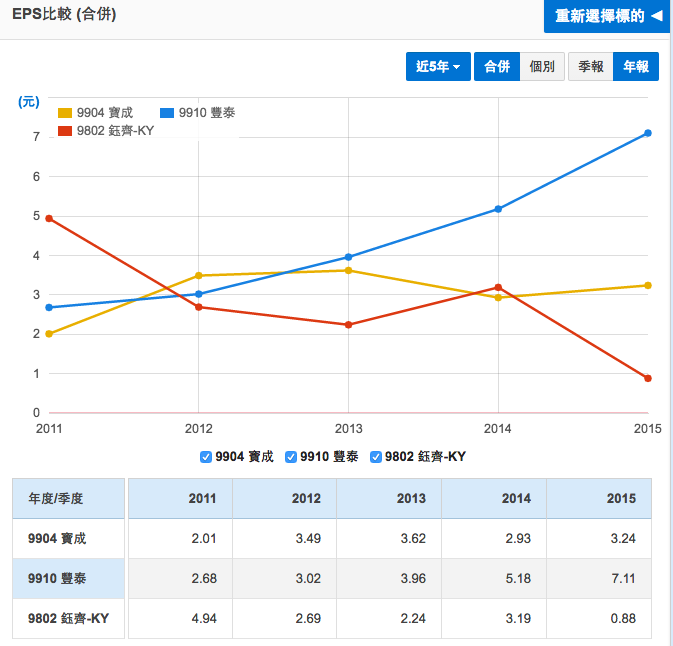Click the blue 9910 豐泰 legend swatch

(167, 113)
